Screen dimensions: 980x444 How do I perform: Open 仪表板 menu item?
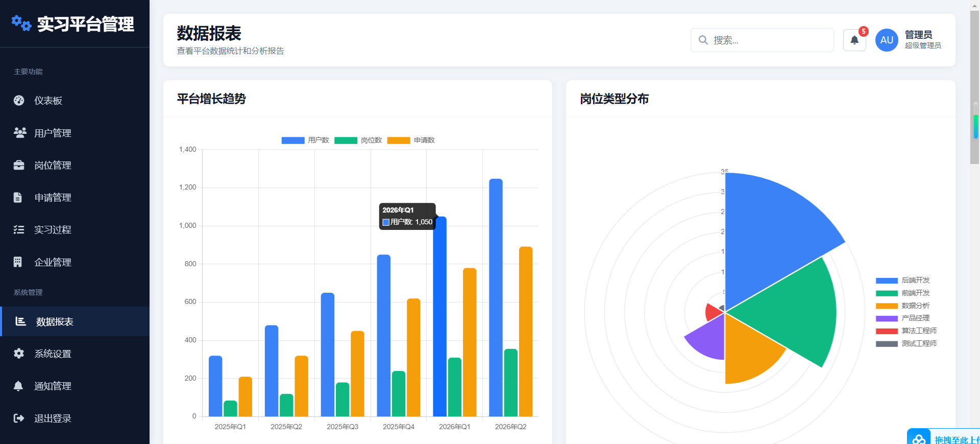coord(75,100)
